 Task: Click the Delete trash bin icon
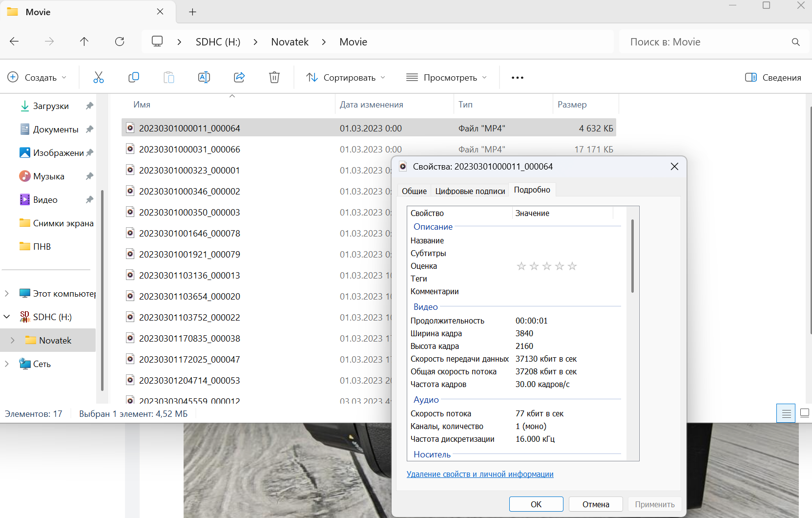click(274, 77)
